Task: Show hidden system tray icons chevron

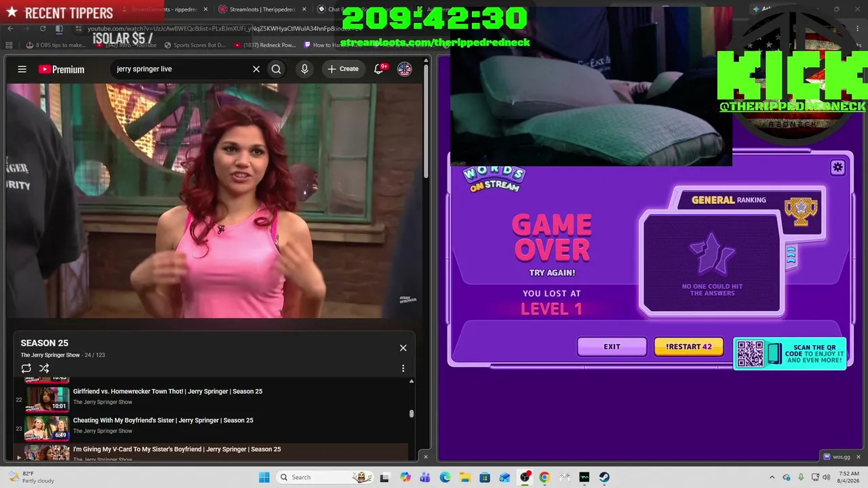Action: click(772, 477)
